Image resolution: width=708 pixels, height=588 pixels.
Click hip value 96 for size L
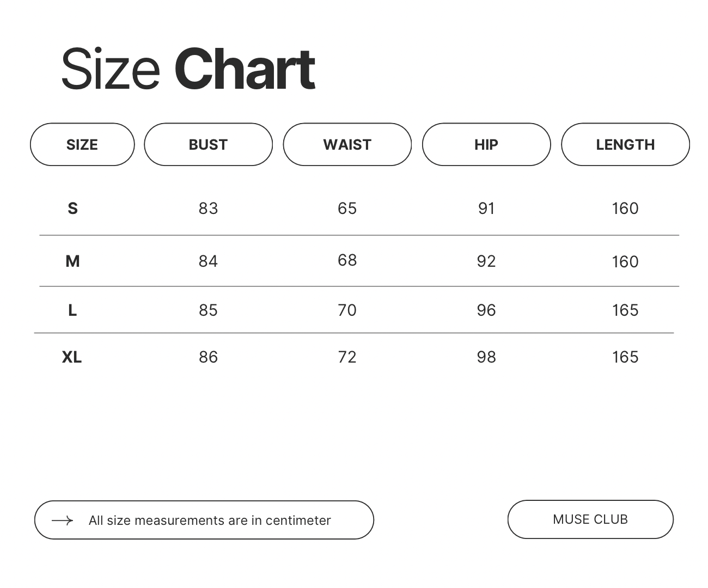(486, 310)
